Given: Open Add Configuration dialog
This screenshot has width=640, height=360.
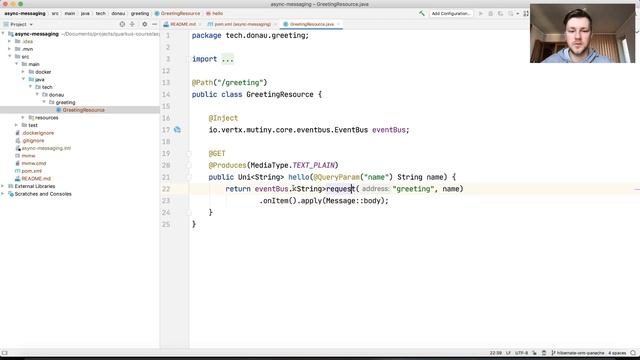Looking at the screenshot, I should pyautogui.click(x=451, y=13).
